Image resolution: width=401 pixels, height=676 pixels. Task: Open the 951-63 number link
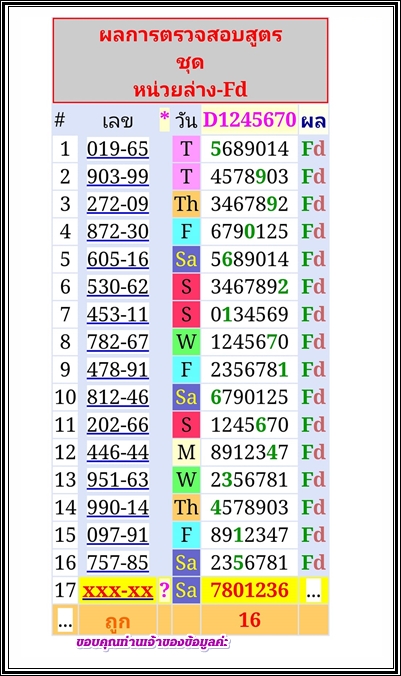tap(118, 480)
